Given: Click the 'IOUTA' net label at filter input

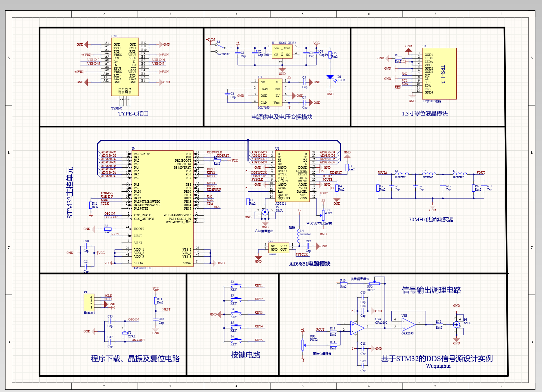Looking at the screenshot, I should click(x=382, y=173).
